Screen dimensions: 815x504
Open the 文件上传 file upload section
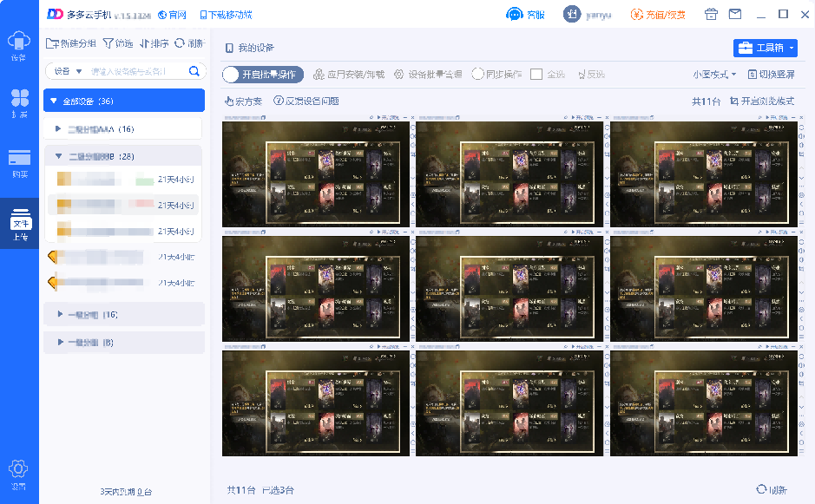[20, 224]
